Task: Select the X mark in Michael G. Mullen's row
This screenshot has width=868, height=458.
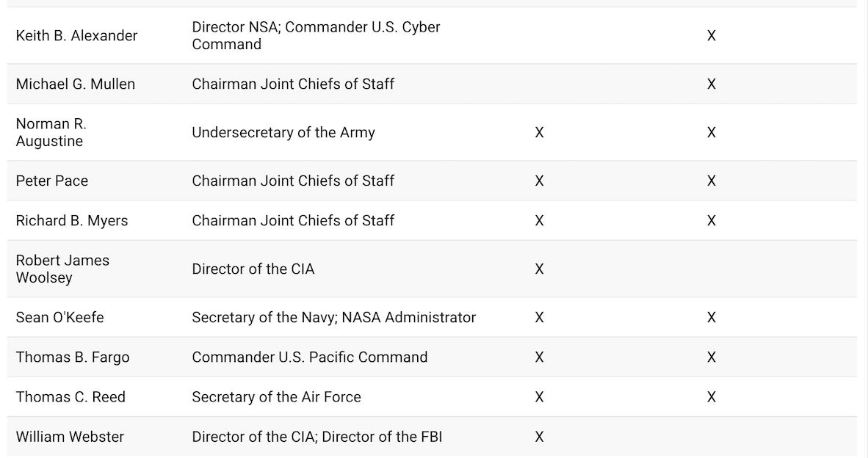Action: tap(711, 84)
